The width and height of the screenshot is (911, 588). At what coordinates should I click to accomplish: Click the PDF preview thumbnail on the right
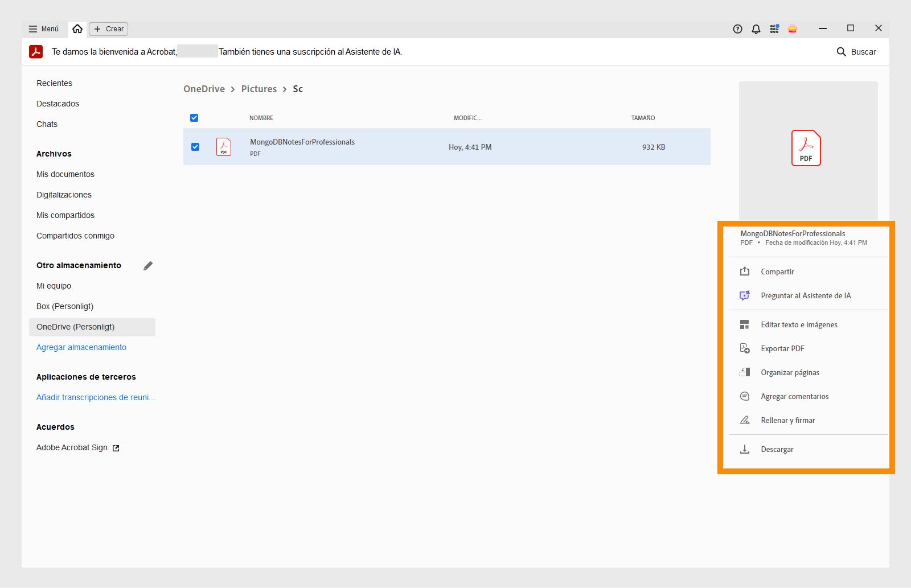tap(806, 148)
